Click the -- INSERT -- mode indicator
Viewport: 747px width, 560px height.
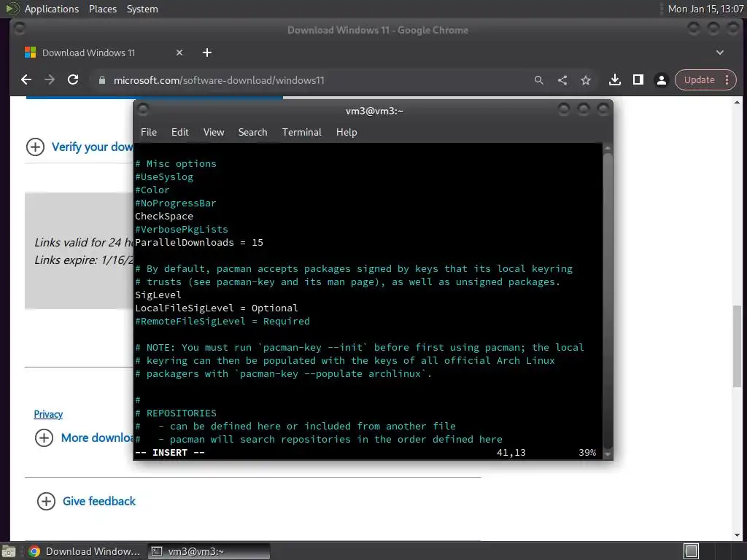(x=169, y=452)
